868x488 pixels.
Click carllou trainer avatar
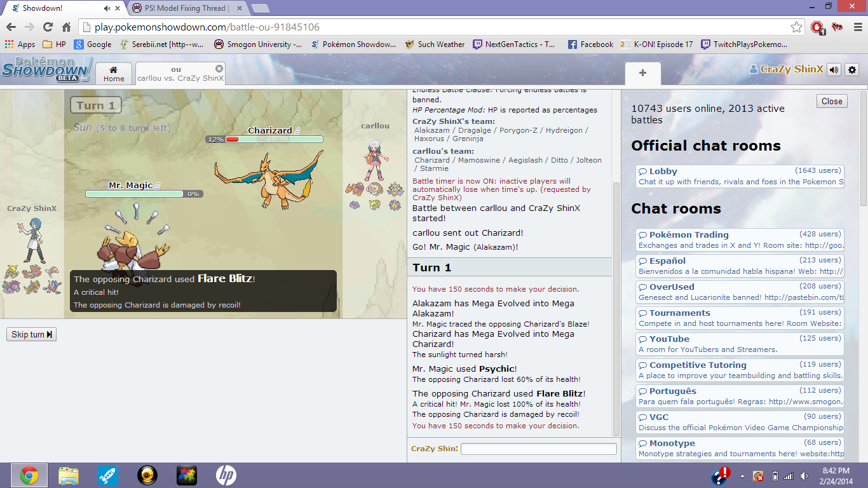pos(375,160)
